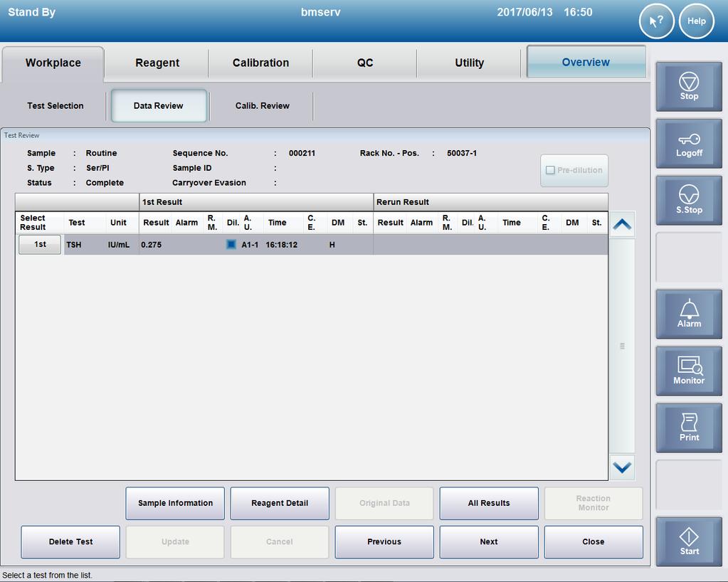Switch to the Workplace tab

(x=53, y=63)
